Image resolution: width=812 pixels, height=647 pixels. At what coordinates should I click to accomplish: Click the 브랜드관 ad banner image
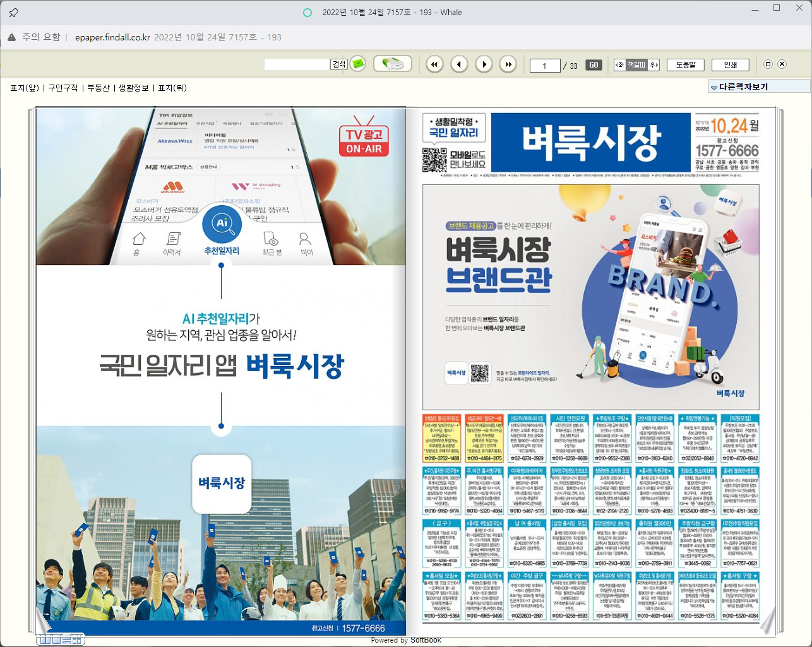591,297
